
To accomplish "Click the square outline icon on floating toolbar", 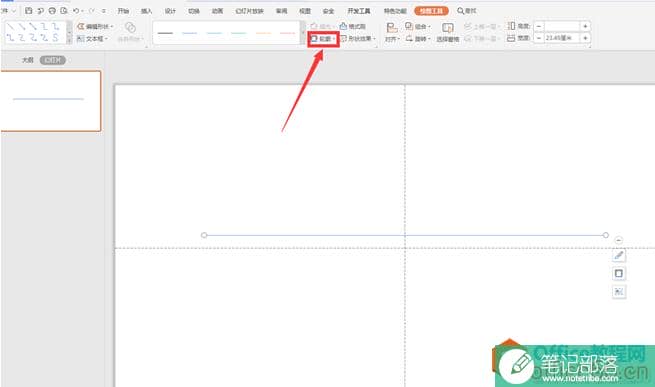I will (x=619, y=273).
